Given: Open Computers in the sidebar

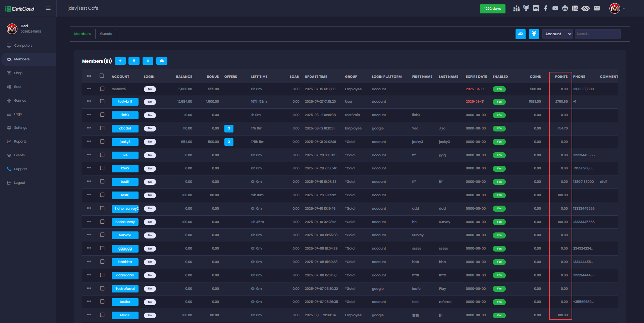Looking at the screenshot, I should click(x=23, y=46).
